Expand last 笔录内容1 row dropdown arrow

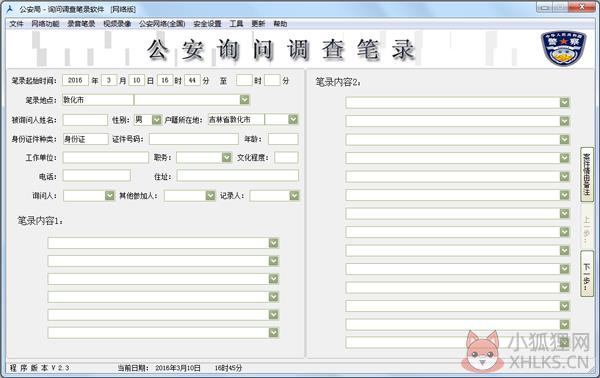274,332
